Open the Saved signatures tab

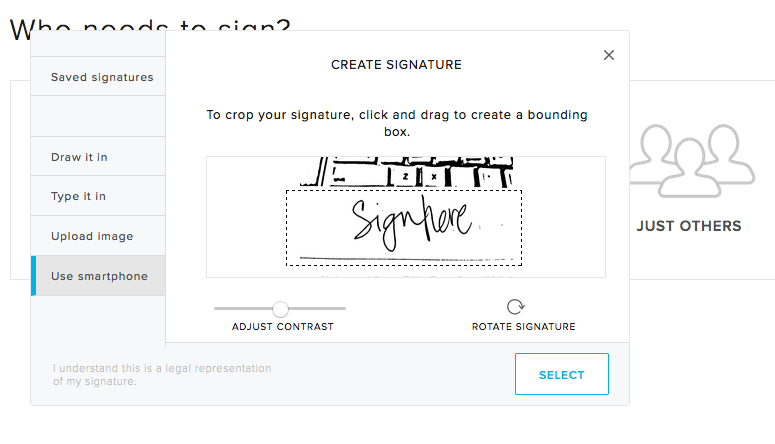[102, 77]
